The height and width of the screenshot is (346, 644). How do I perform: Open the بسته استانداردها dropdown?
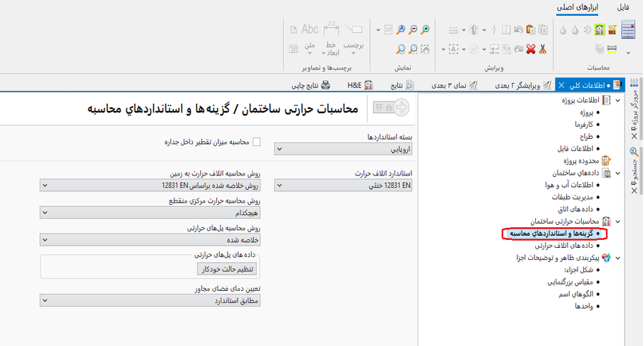pyautogui.click(x=344, y=149)
